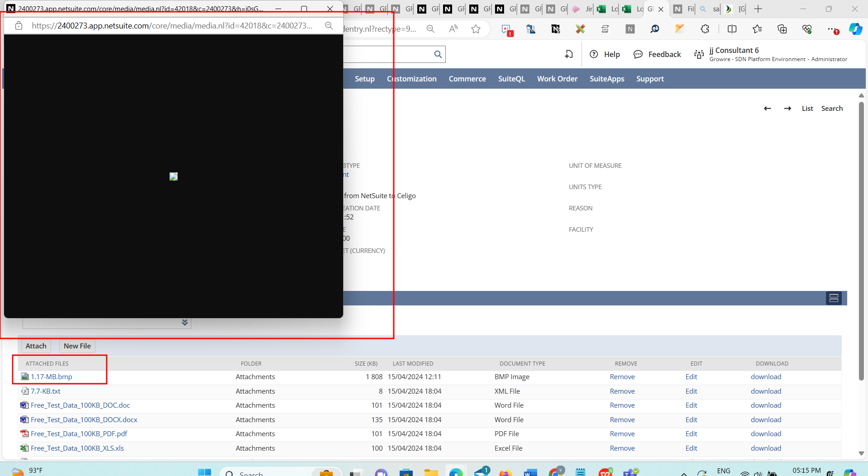
Task: Remove the 7.7-KB.txt attachment
Action: tap(622, 391)
